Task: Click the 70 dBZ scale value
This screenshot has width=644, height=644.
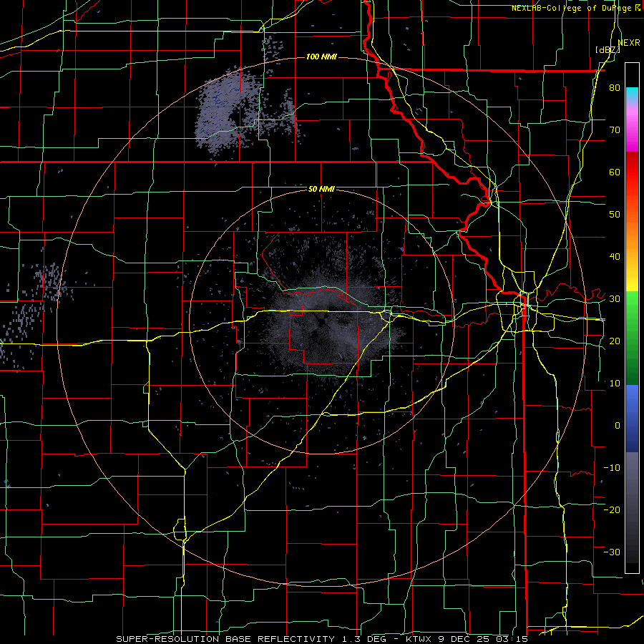Action: pyautogui.click(x=615, y=130)
